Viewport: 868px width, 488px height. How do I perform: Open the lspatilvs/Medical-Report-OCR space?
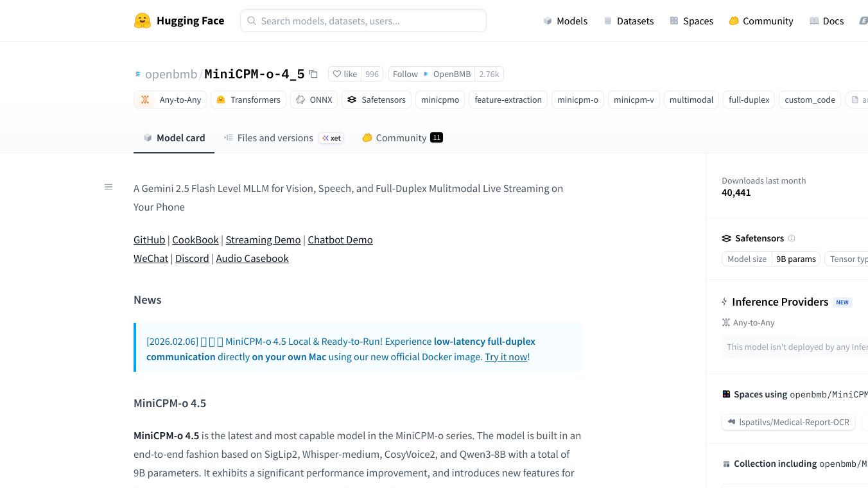788,422
